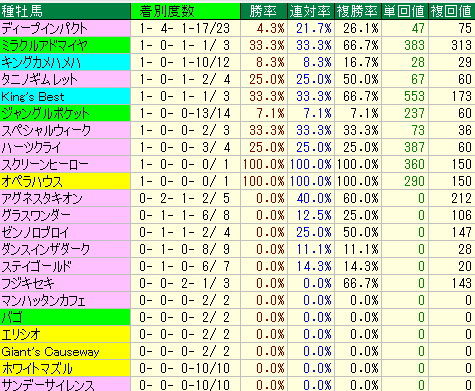
Task: Click 16.7% place rate for キングカメハメハ
Action: 361,62
